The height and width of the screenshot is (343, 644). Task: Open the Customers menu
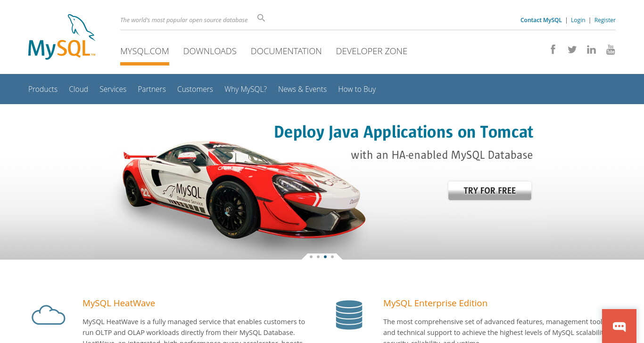pos(195,89)
